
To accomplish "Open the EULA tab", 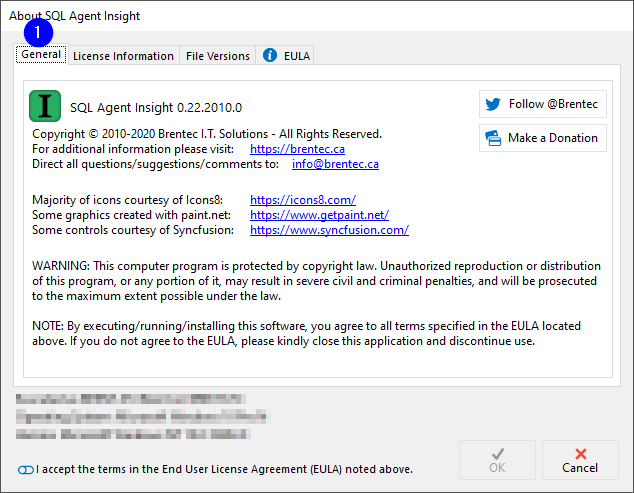I will [x=285, y=56].
